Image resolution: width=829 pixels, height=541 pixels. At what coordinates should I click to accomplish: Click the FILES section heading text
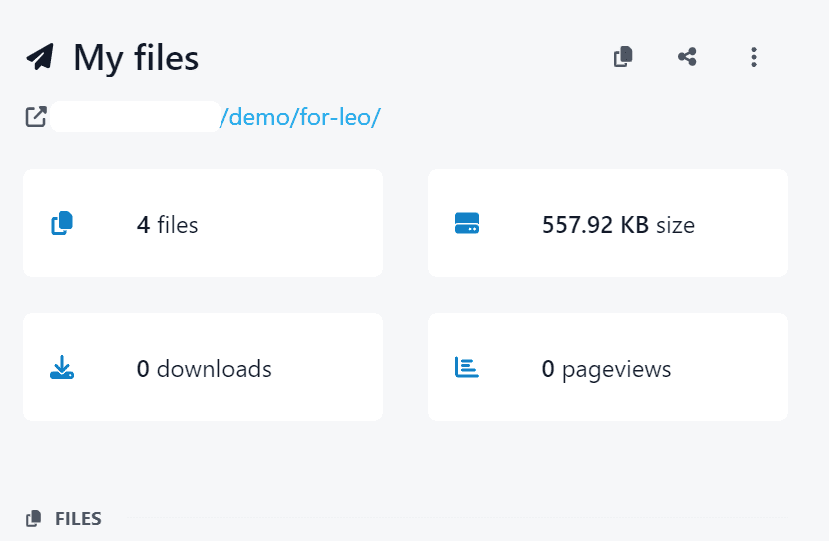(78, 519)
